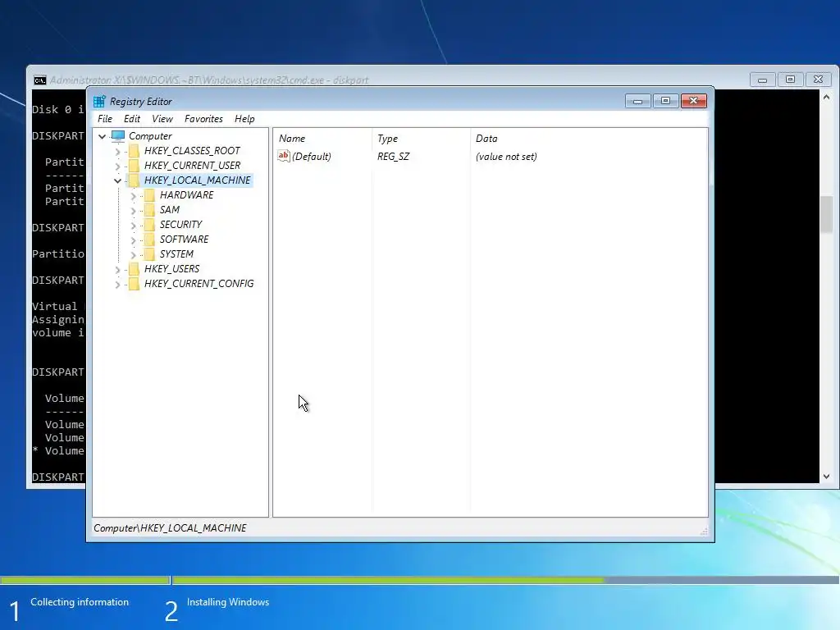840x630 pixels.
Task: Select the SECURITY subkey label
Action: (x=180, y=225)
